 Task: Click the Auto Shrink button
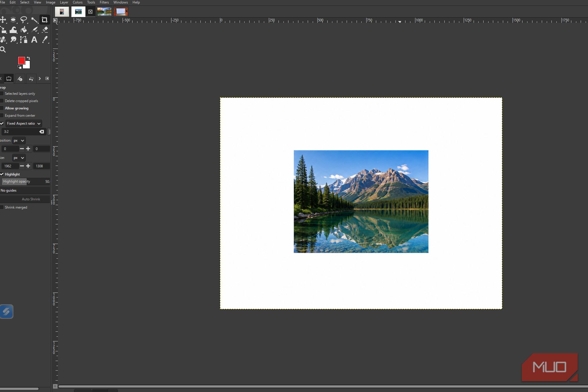click(x=25, y=199)
